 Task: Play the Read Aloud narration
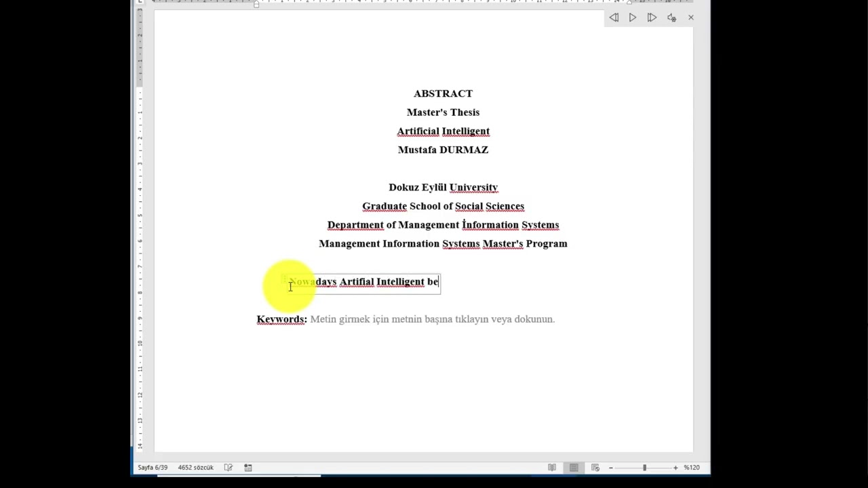click(x=633, y=18)
